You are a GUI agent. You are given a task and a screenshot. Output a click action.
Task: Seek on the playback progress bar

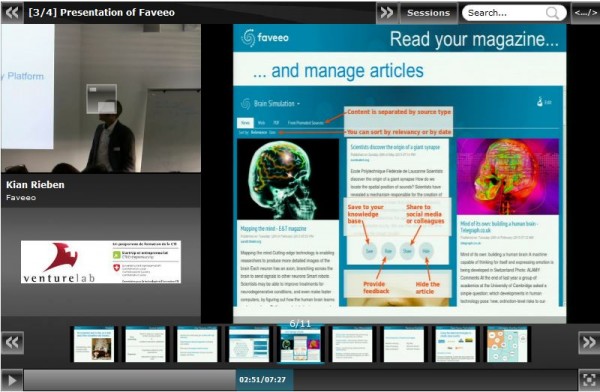pos(300,380)
